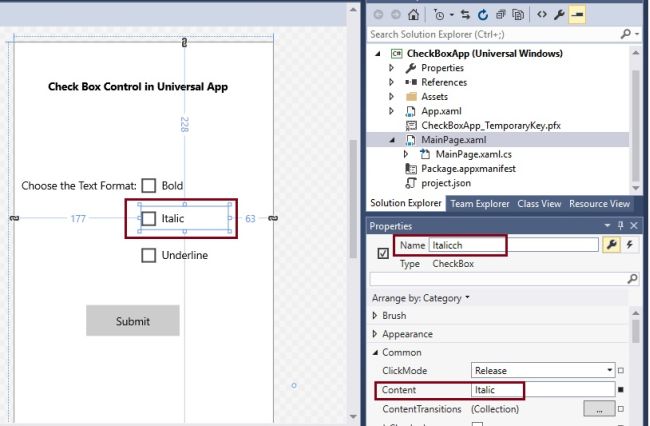Toggle the highlighted Preview Selected Items icon
650x426 pixels.
point(577,15)
